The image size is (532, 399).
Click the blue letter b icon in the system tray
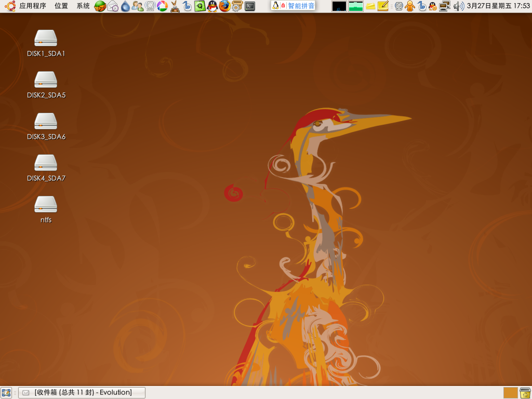[422, 6]
